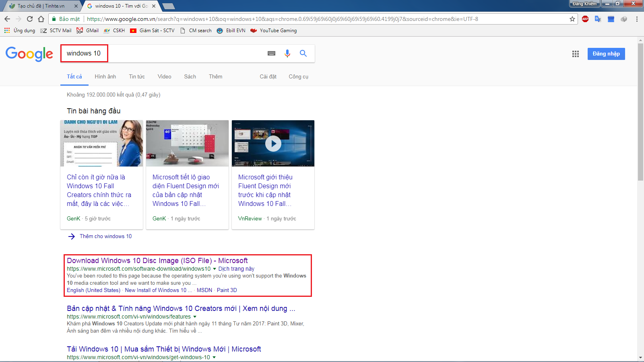This screenshot has height=362, width=644.
Task: Switch to the Video results tab
Action: click(x=165, y=76)
